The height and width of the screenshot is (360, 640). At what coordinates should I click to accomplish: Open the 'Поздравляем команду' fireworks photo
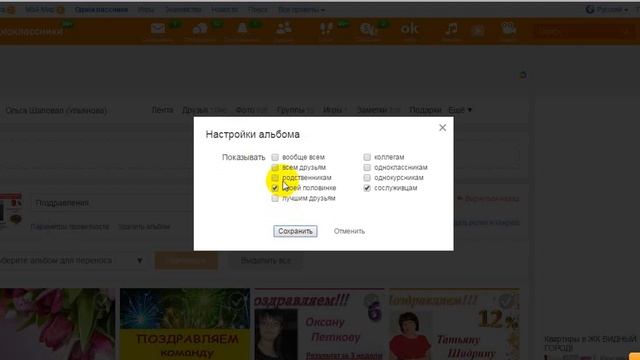185,324
